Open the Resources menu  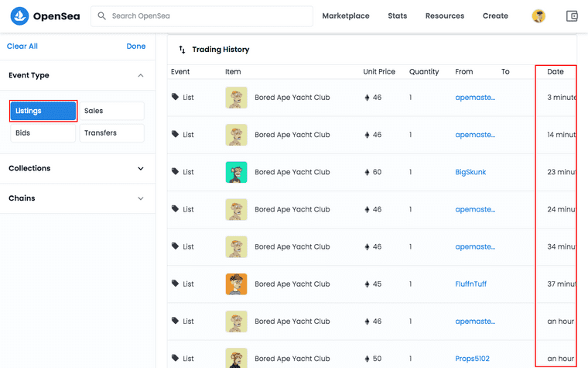[445, 15]
